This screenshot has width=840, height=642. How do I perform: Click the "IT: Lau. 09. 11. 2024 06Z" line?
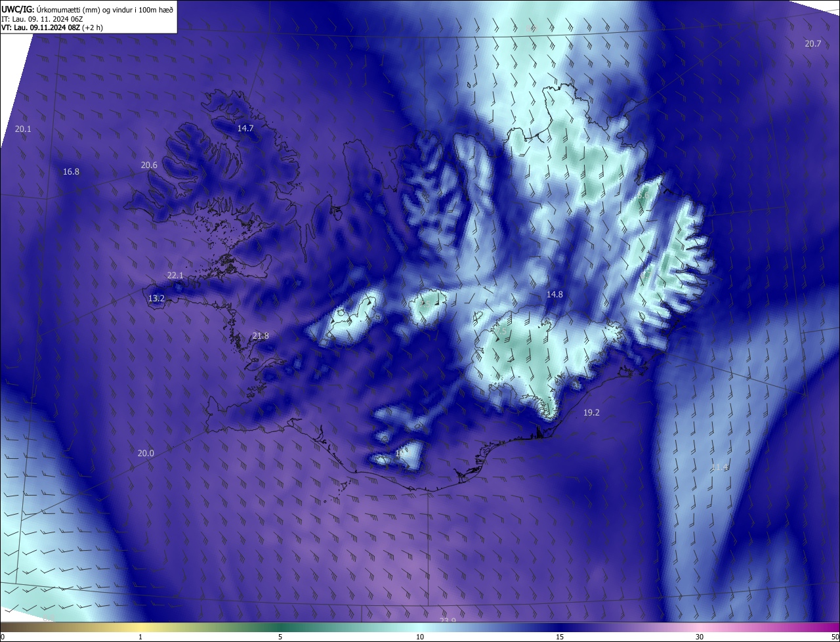pos(43,19)
